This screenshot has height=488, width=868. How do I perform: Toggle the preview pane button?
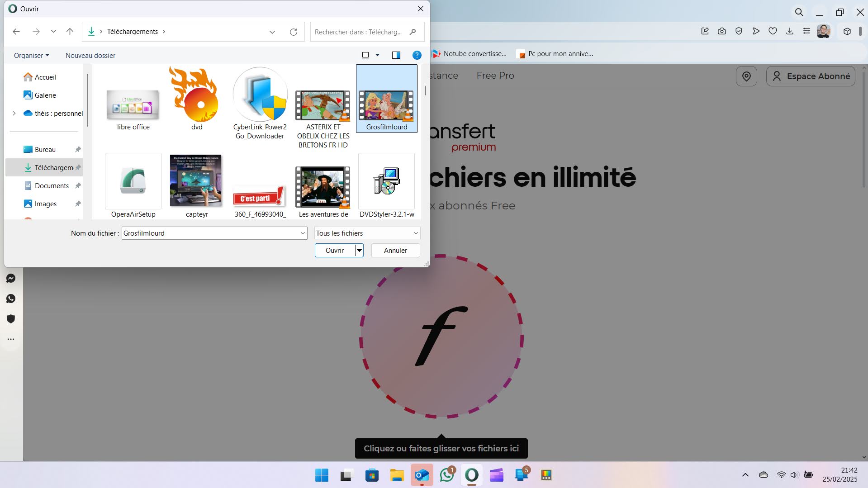[396, 55]
